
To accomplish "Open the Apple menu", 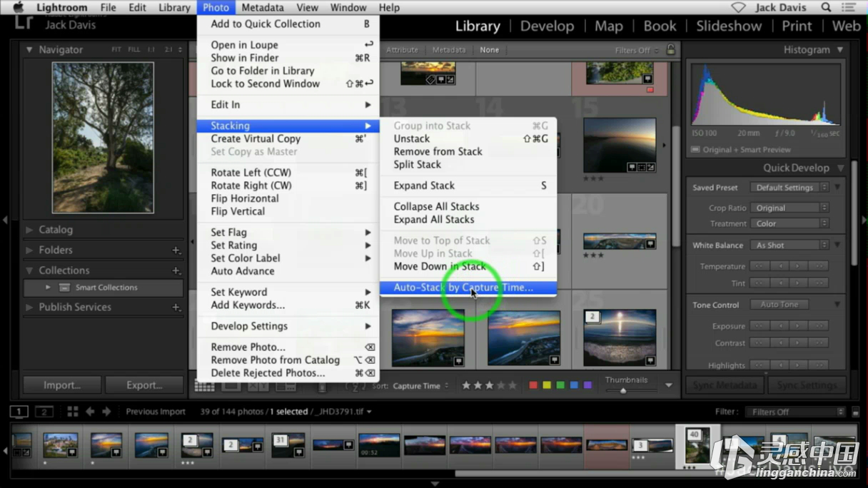I will tap(19, 7).
